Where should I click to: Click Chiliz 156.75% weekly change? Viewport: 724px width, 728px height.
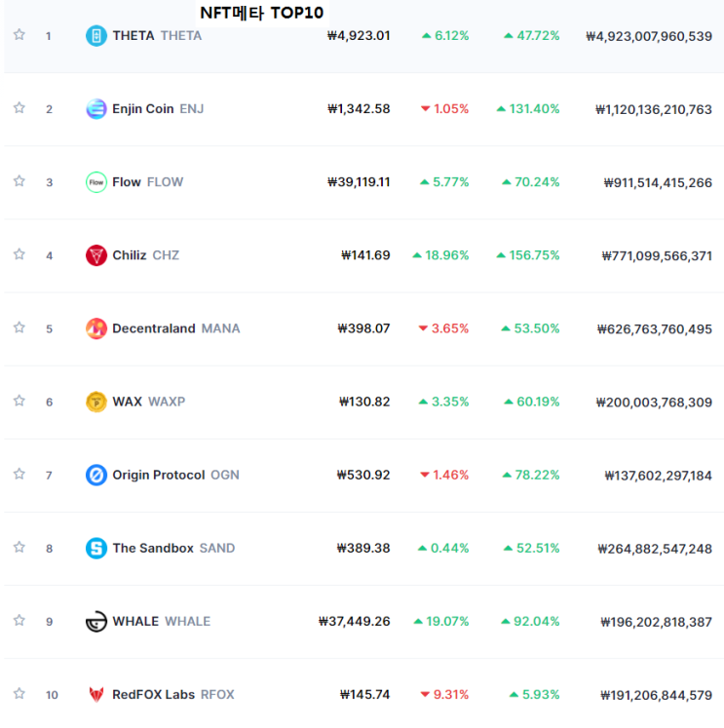pos(528,255)
